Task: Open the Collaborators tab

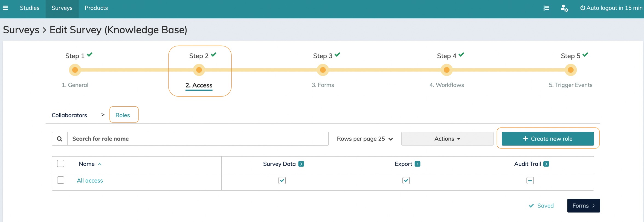Action: click(69, 115)
